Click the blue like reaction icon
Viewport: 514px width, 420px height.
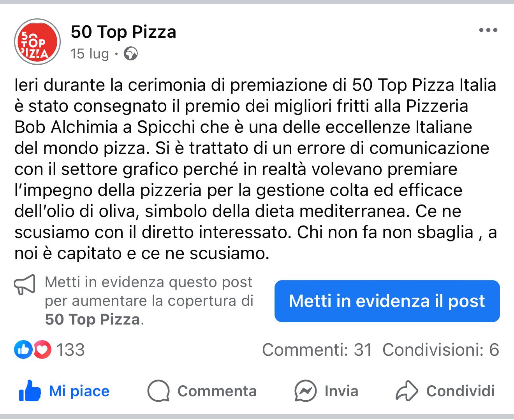[22, 350]
